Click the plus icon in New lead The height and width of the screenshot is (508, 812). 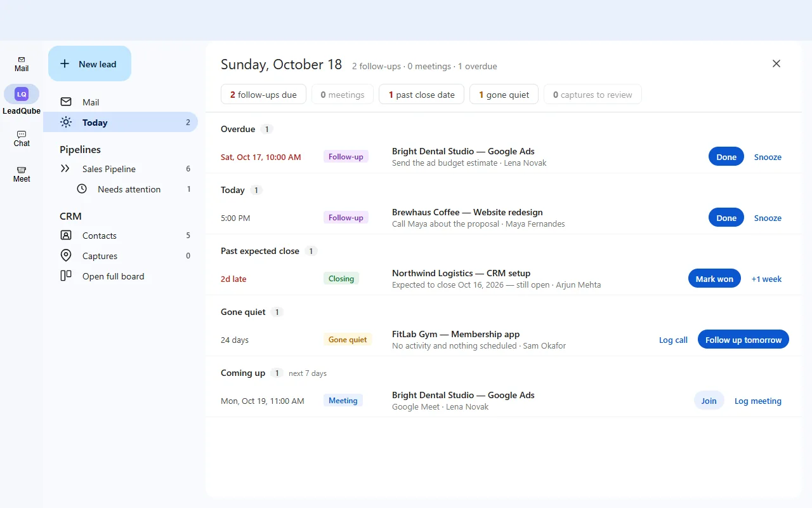pos(65,63)
